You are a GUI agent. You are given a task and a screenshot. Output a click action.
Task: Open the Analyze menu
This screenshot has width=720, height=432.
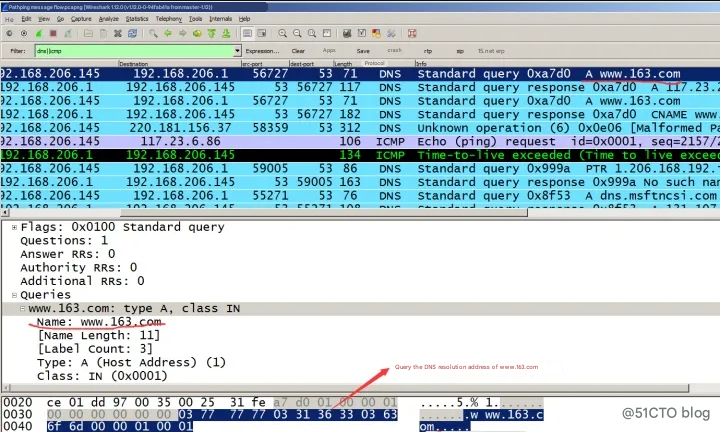108,19
